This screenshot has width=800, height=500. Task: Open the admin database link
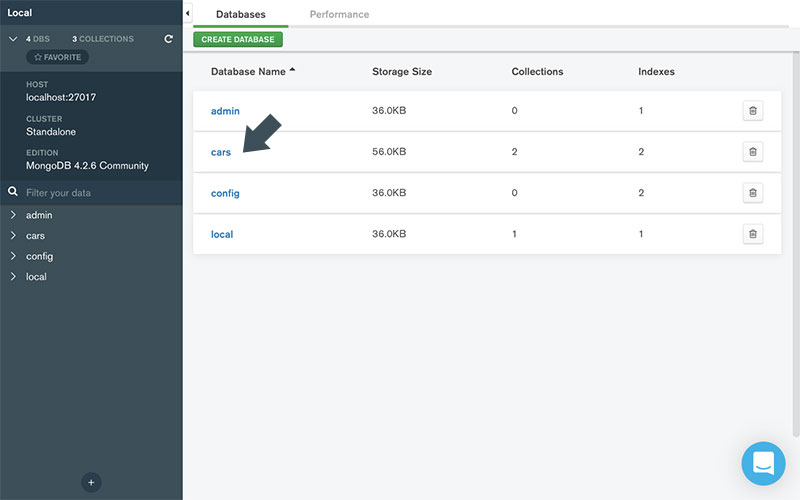click(x=225, y=111)
